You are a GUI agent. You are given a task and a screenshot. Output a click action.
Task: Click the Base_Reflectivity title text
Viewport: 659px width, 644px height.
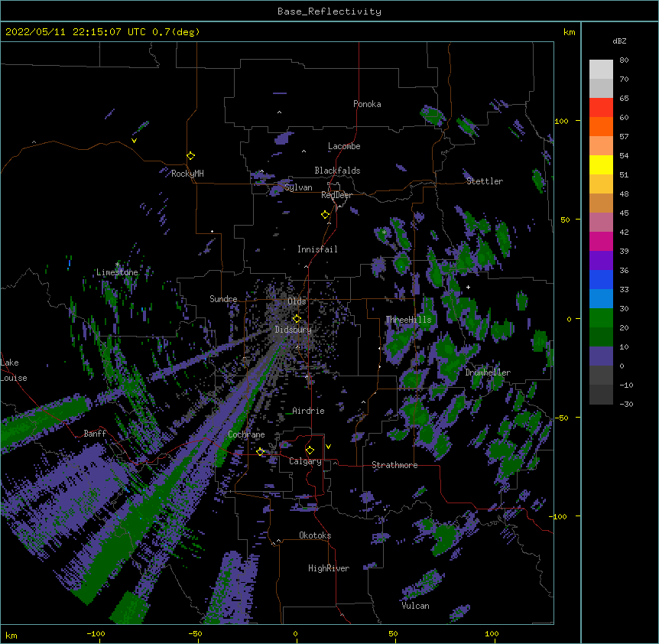[x=329, y=11]
